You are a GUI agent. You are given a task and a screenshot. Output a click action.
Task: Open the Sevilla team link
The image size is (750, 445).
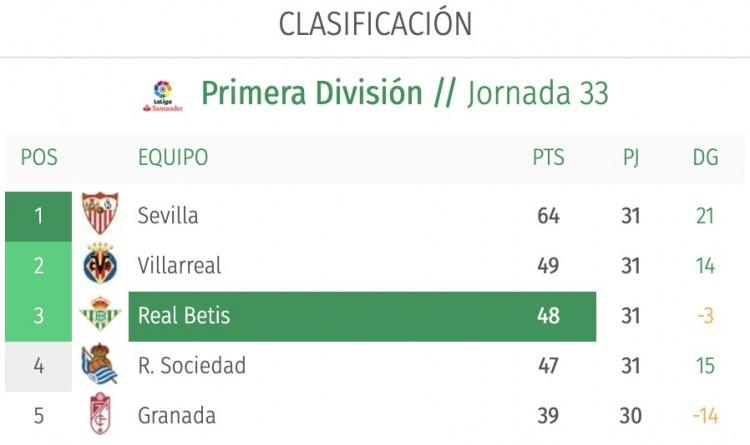(168, 215)
